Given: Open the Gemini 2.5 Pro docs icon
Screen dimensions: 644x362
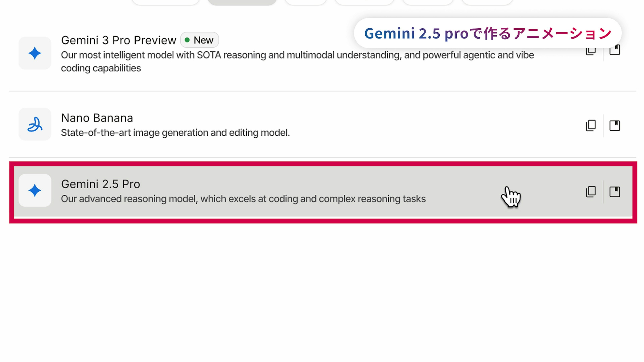Looking at the screenshot, I should click(x=614, y=192).
